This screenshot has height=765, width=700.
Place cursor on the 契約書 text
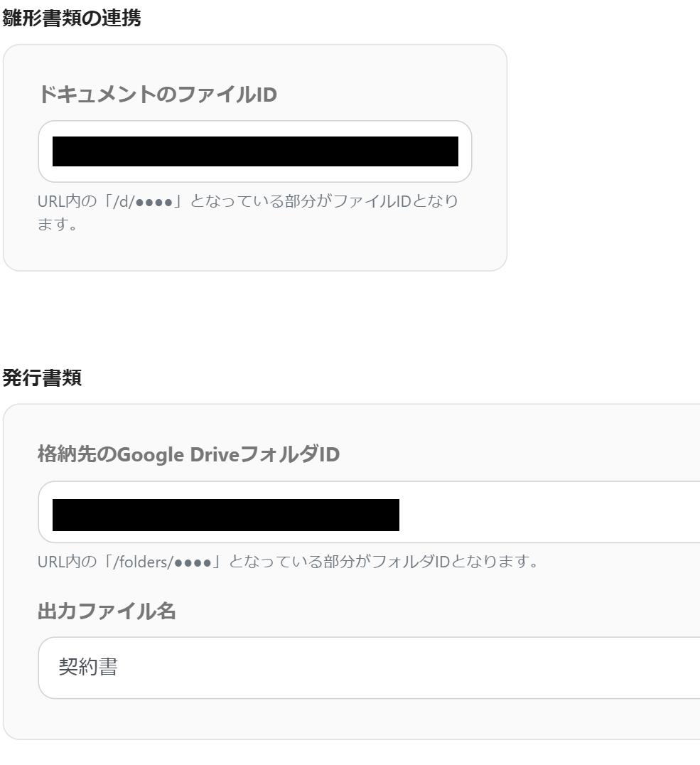88,667
